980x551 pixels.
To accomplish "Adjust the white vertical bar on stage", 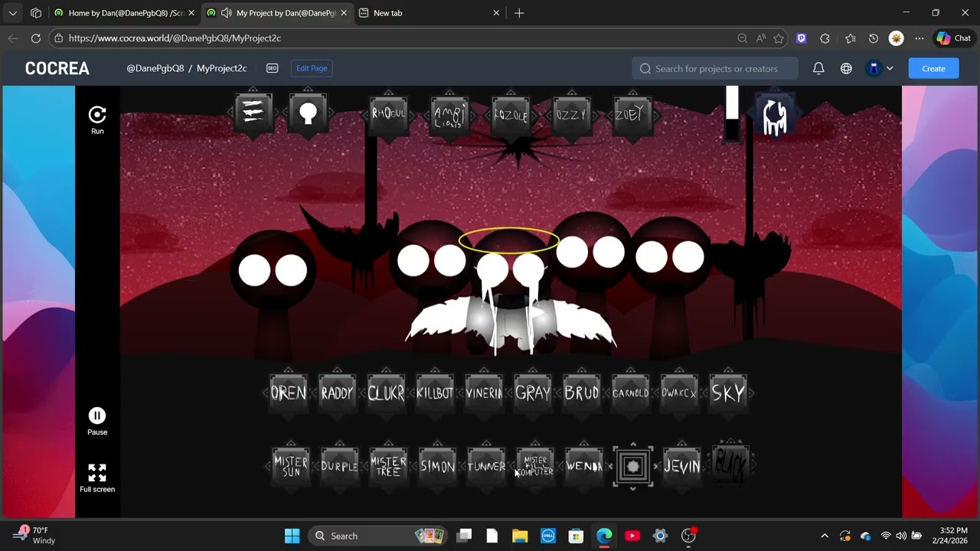I will (732, 113).
